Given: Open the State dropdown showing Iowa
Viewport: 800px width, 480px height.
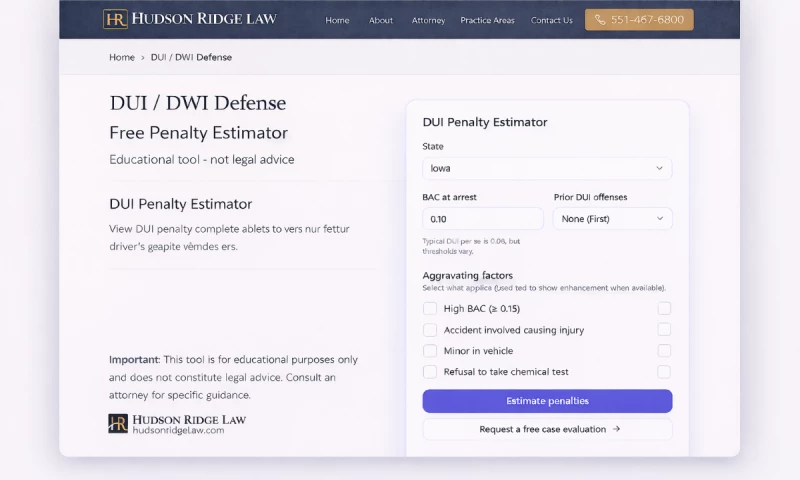Looking at the screenshot, I should [547, 168].
